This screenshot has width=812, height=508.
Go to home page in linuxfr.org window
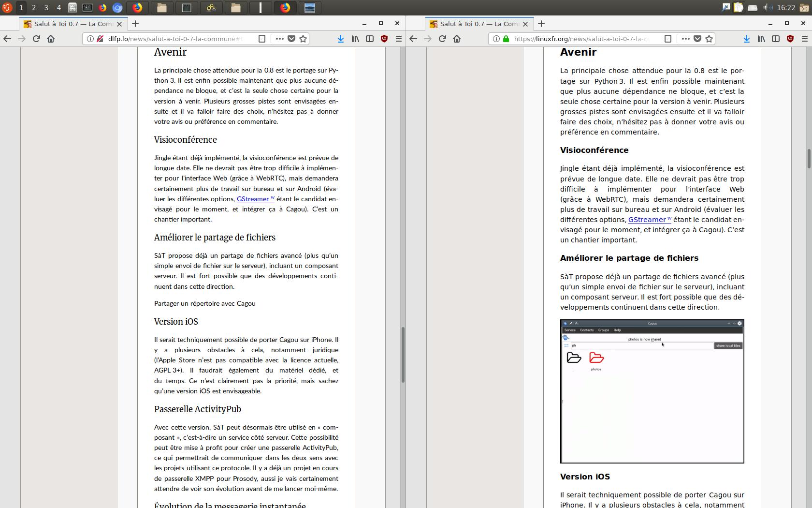(457, 39)
